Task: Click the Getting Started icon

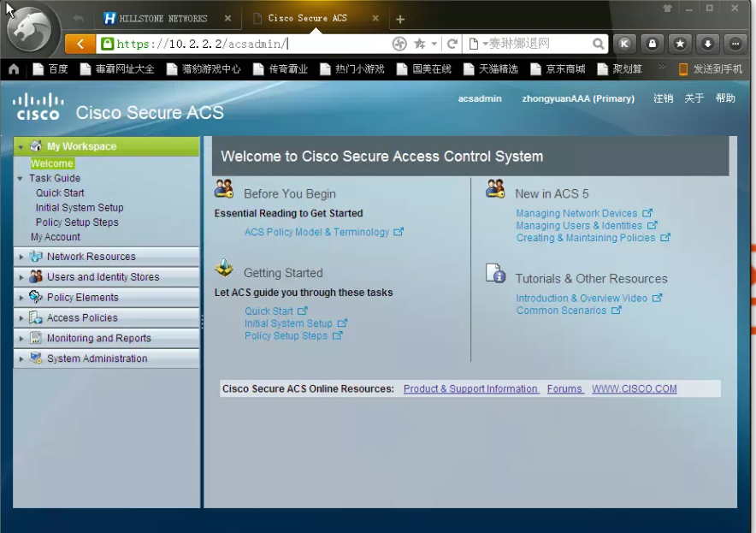Action: click(224, 268)
